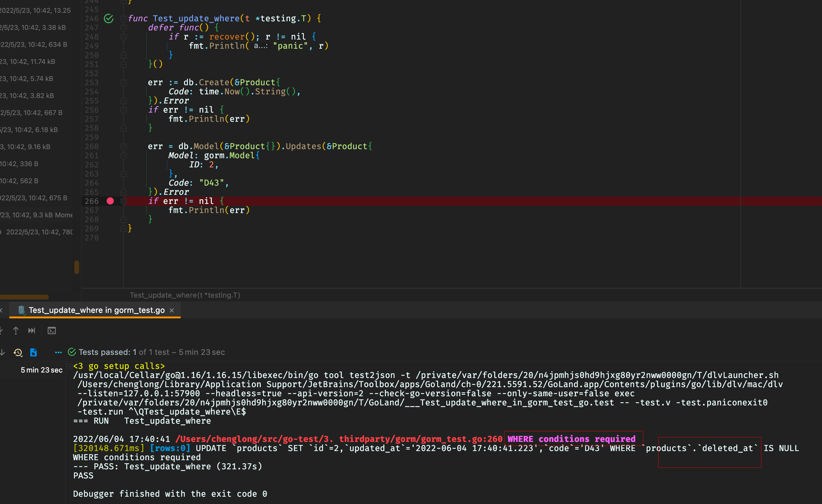822x504 pixels.
Task: Click the Step Out arrow icon
Action: pyautogui.click(x=16, y=331)
